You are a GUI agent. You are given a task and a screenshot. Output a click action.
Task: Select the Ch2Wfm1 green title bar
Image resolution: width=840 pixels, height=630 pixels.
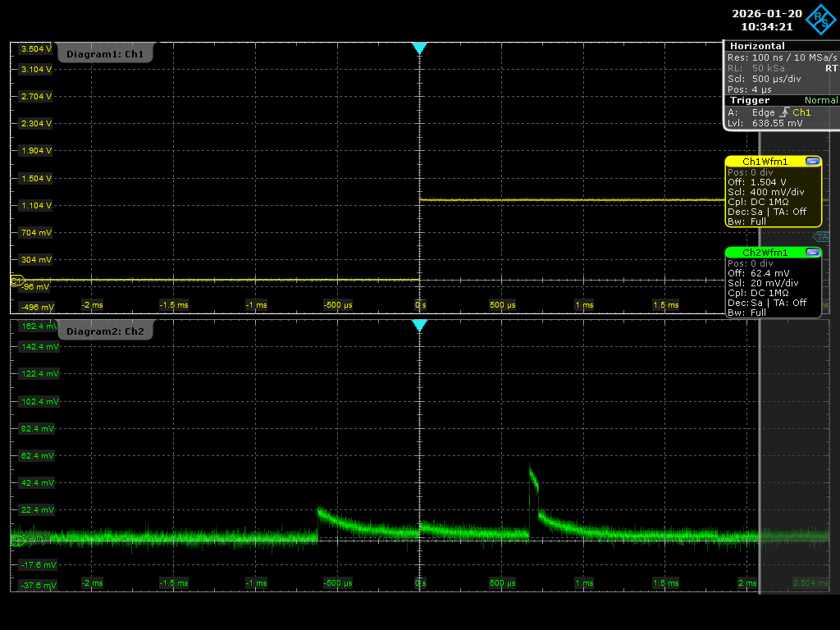pos(765,253)
